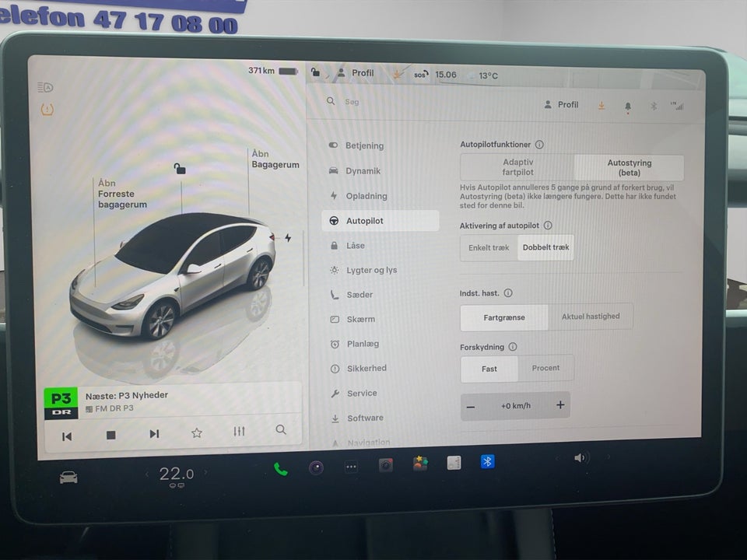The height and width of the screenshot is (560, 747).
Task: Raise temperature with right arrow
Action: click(205, 472)
